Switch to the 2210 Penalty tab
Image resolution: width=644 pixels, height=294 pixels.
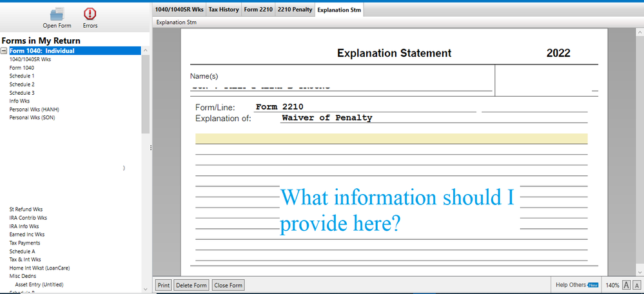[x=295, y=10]
